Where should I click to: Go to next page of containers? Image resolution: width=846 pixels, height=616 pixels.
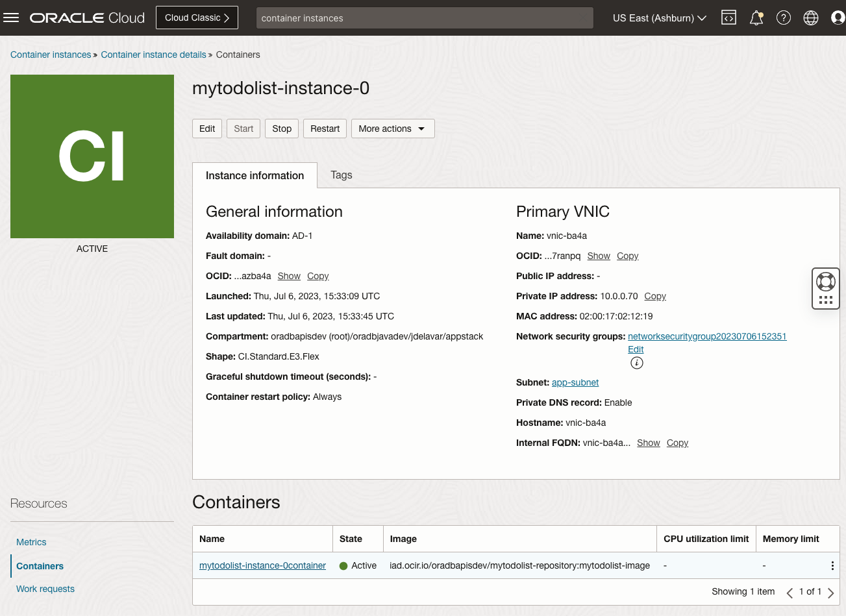click(x=831, y=592)
